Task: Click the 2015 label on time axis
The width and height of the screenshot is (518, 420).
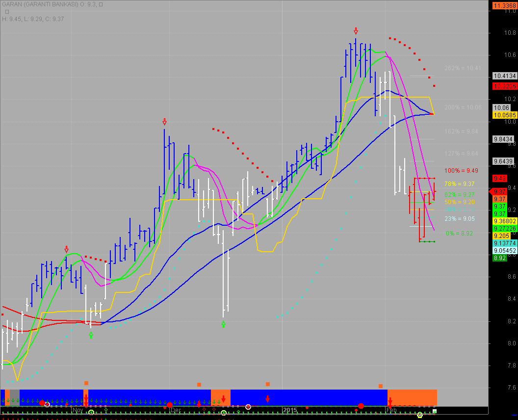Action: [x=289, y=410]
